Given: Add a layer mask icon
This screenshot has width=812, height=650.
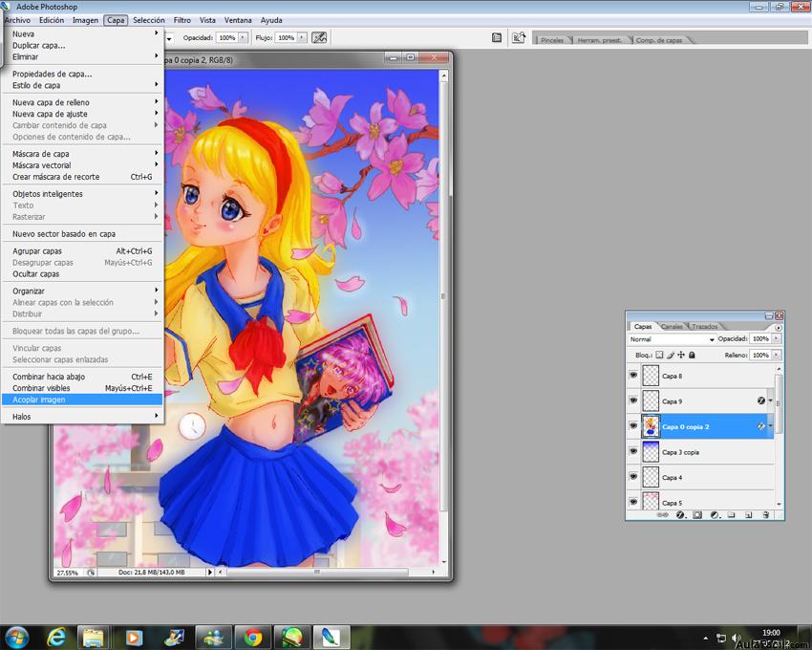Looking at the screenshot, I should click(697, 515).
